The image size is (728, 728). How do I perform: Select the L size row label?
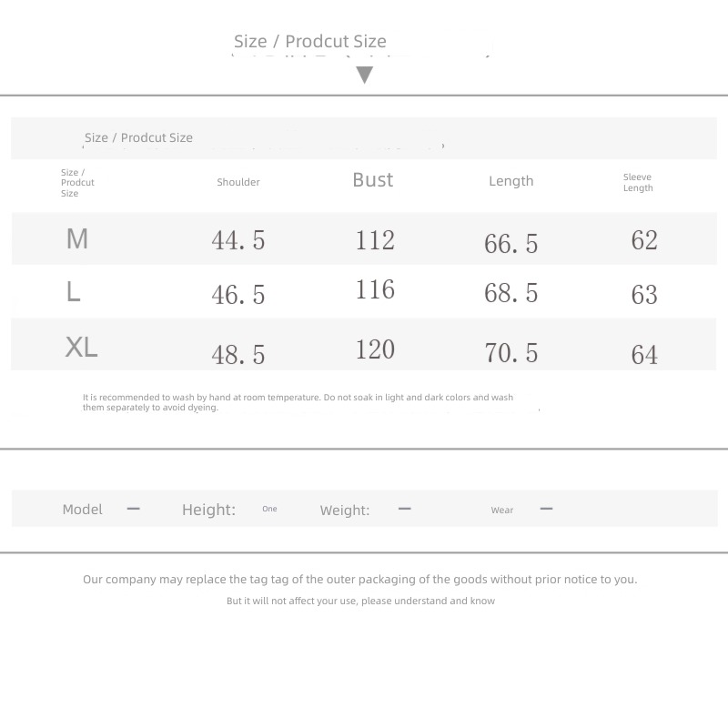coord(74,291)
